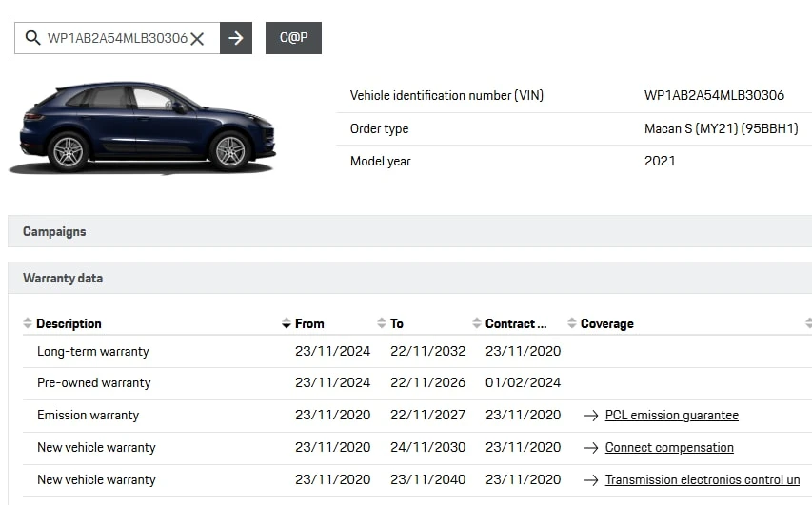Click the Model year label

380,162
